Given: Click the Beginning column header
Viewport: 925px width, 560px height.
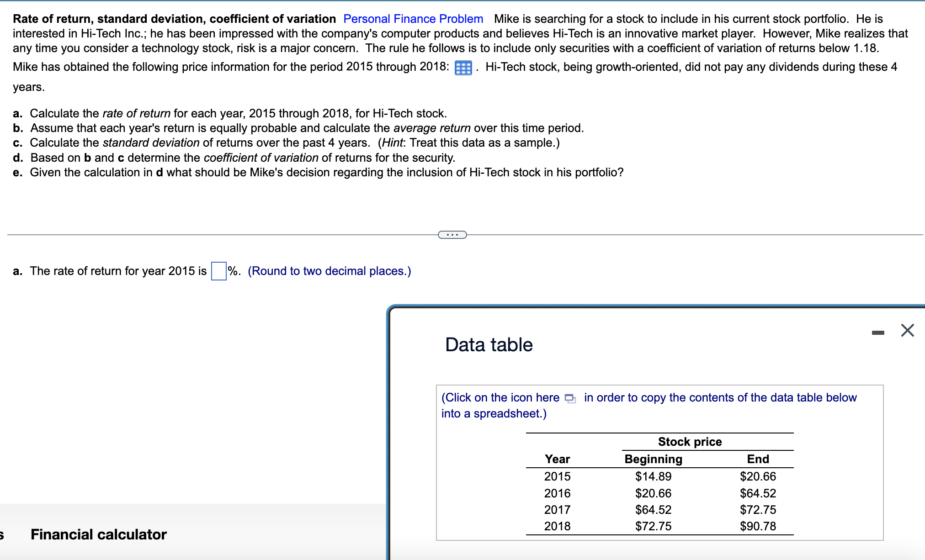Looking at the screenshot, I should (653, 459).
